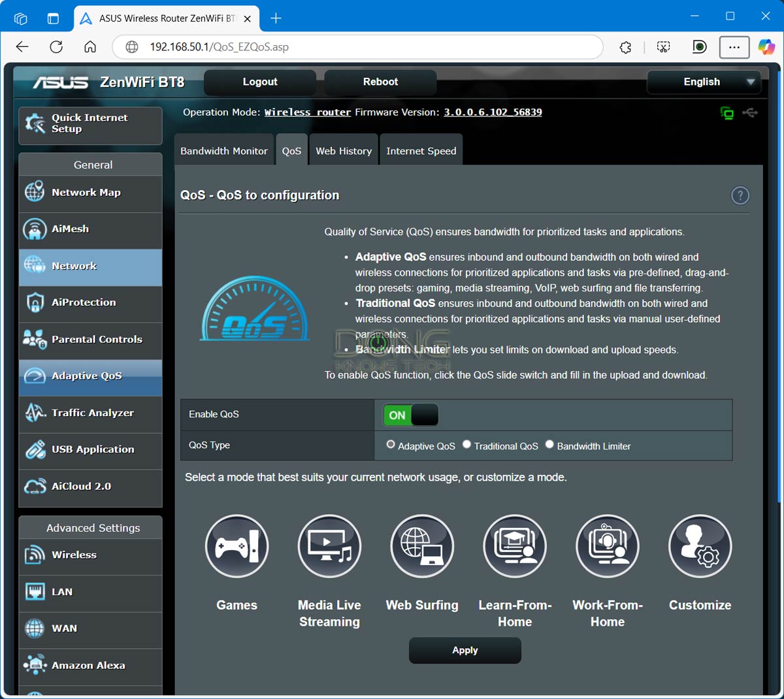Viewport: 784px width, 699px height.
Task: Open Adaptive QoS in the sidebar
Action: tap(90, 378)
